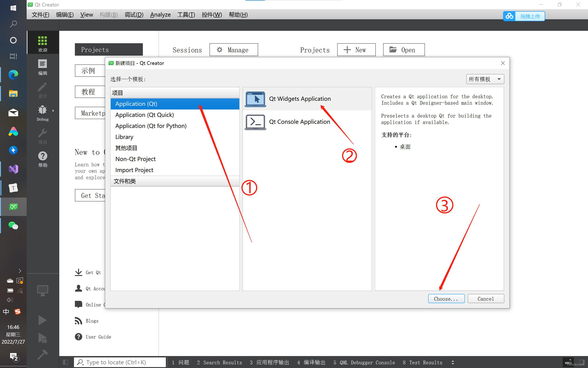Viewport: 588px width, 368px height.
Task: Open 文件(F) menu
Action: coord(41,14)
